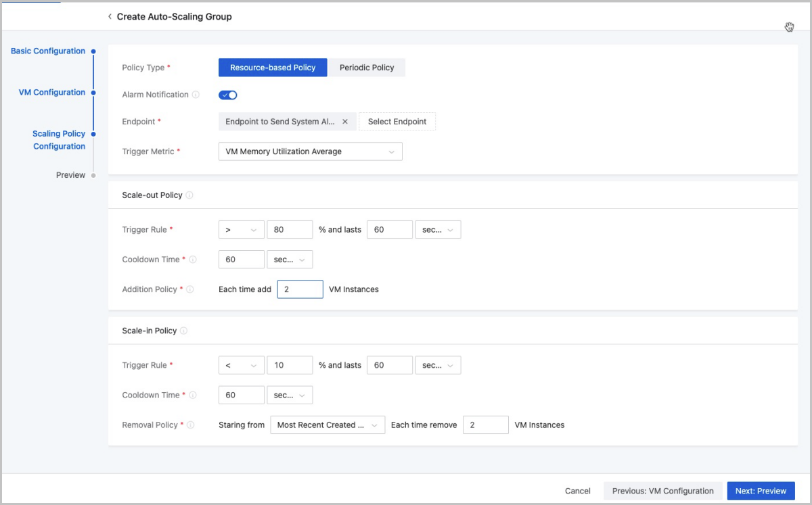
Task: Click info icon next to Scale-out Cooldown Time
Action: pyautogui.click(x=194, y=260)
